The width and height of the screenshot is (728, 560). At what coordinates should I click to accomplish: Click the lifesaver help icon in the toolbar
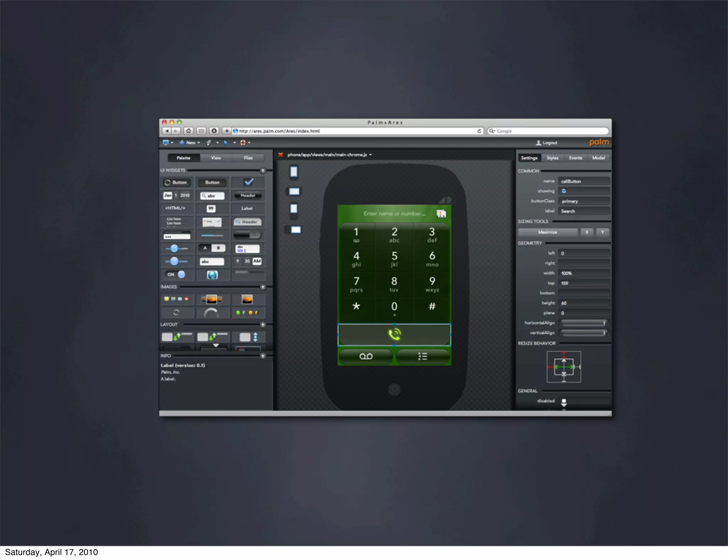click(x=243, y=142)
